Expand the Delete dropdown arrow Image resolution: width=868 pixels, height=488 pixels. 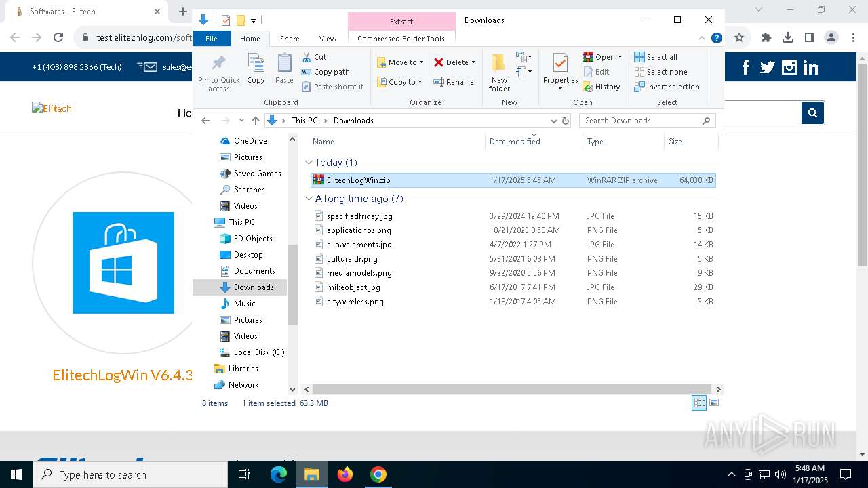(x=473, y=62)
